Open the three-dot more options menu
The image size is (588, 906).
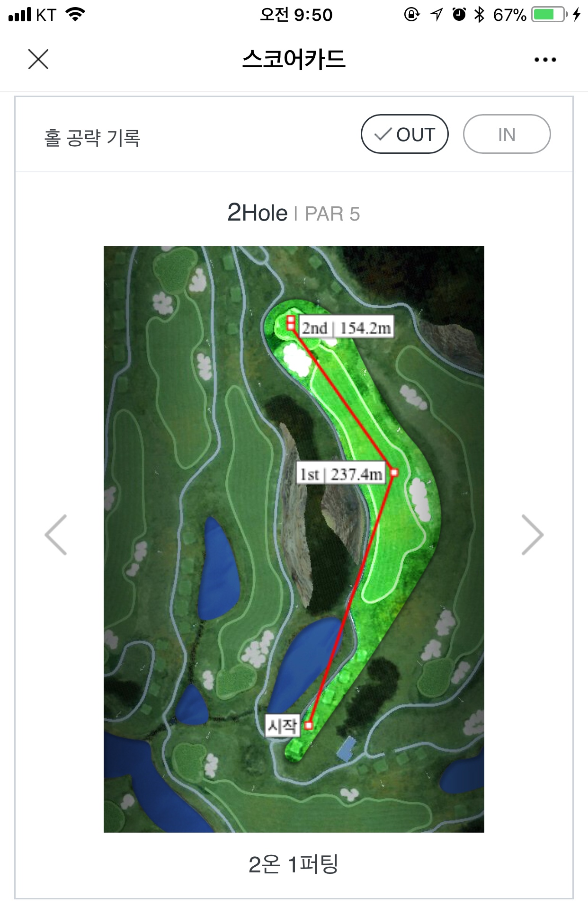[x=545, y=60]
